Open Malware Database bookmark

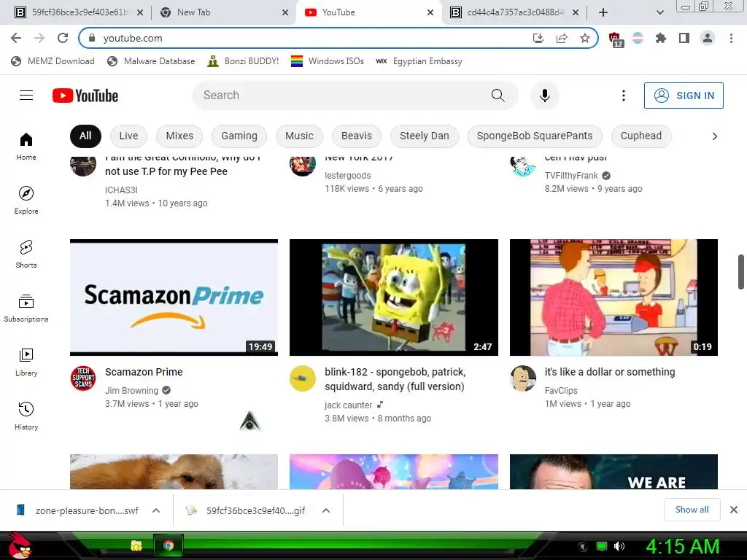pos(152,61)
